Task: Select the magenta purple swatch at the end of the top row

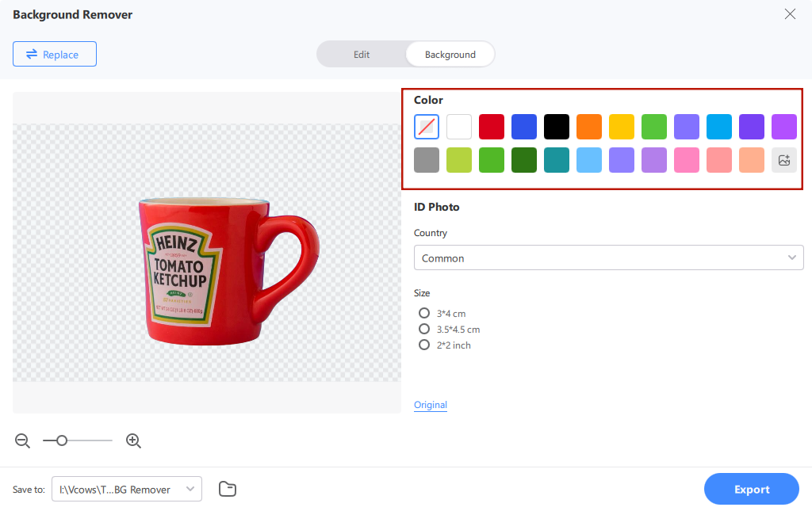Action: click(784, 127)
